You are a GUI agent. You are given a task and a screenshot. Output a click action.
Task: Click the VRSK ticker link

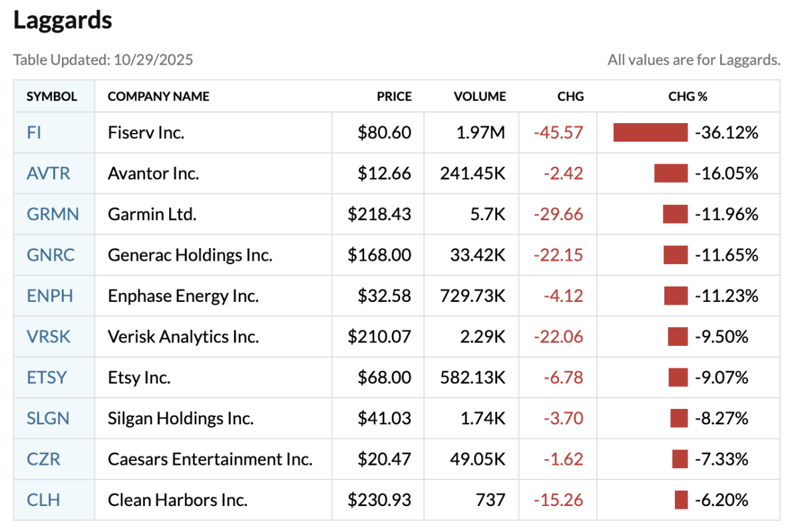49,336
